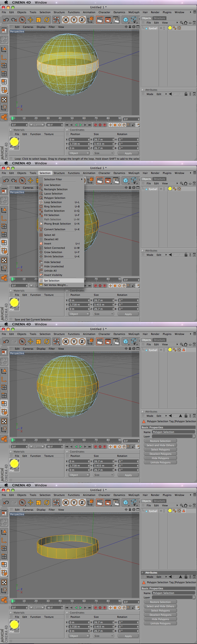Screen dimensions: 197x644
Task: Open Render Settings clapperboard icon in the banded-sphere window
Action: pyautogui.click(x=116, y=20)
